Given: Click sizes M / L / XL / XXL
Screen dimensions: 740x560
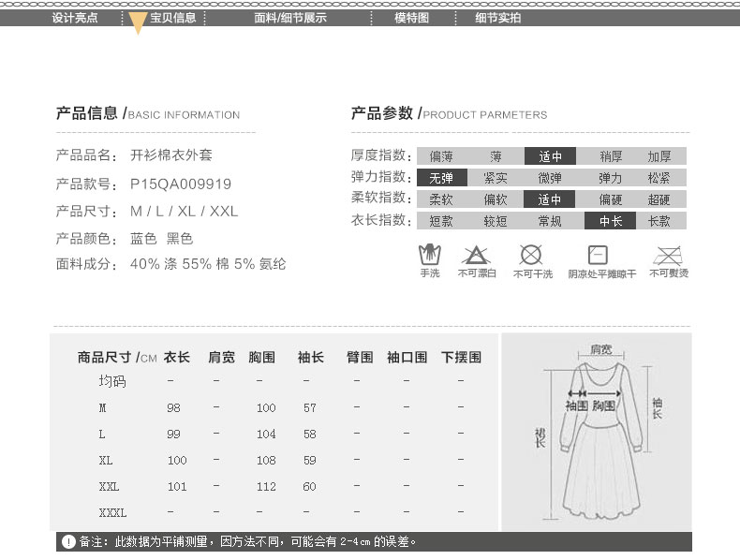Looking at the screenshot, I should click(x=184, y=211).
